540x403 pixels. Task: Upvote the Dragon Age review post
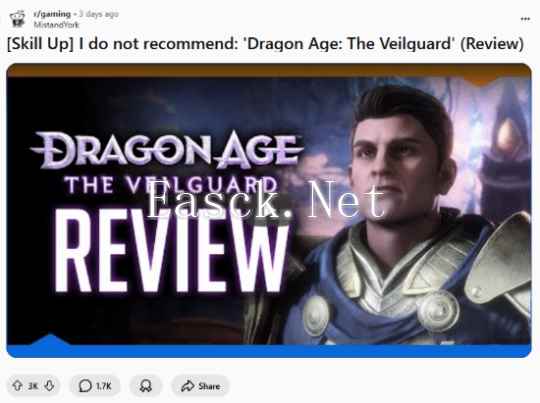pos(17,385)
